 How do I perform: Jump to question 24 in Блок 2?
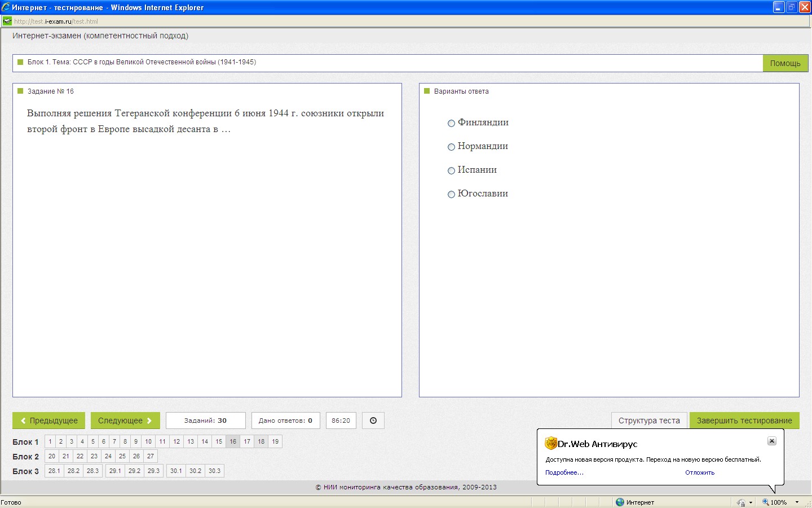click(x=108, y=456)
